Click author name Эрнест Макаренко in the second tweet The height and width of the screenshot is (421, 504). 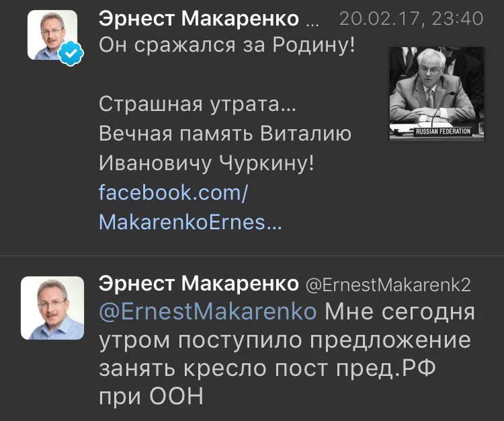coord(198,283)
